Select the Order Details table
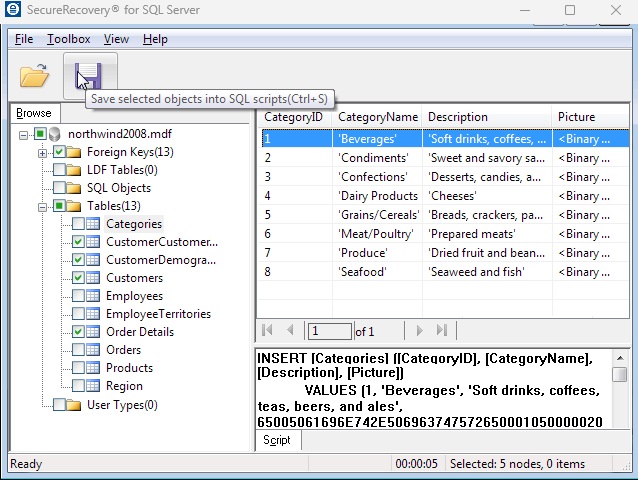Viewport: 638px width, 480px height. 139,332
